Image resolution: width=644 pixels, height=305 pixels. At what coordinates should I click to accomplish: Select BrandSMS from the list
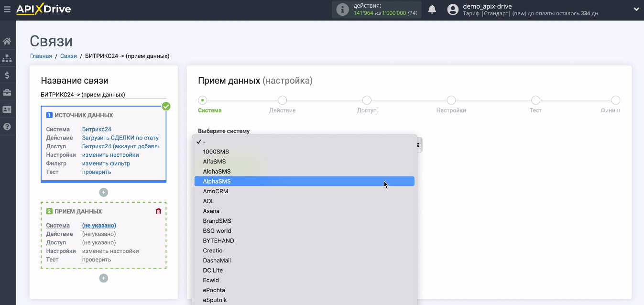(305, 221)
